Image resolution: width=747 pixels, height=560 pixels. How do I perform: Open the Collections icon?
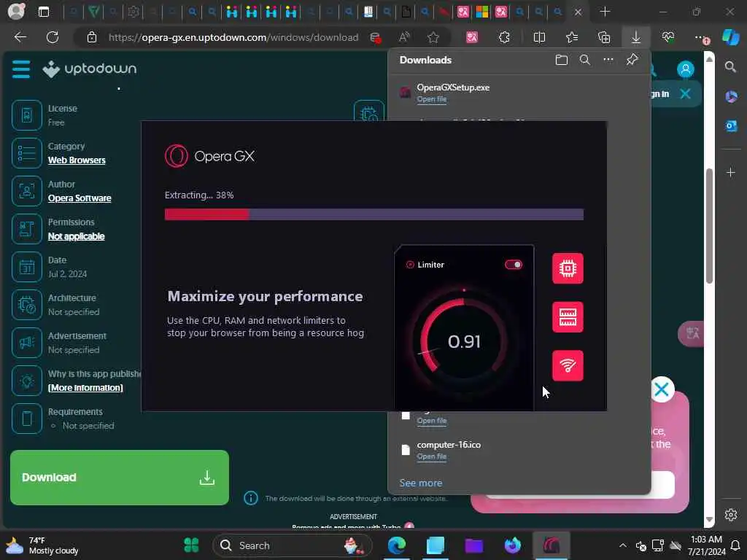coord(604,37)
